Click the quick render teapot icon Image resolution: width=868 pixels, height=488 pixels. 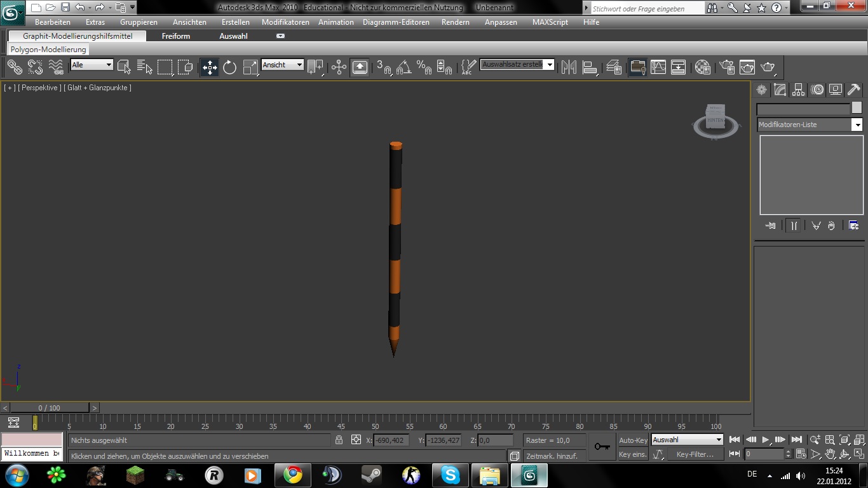pos(768,66)
